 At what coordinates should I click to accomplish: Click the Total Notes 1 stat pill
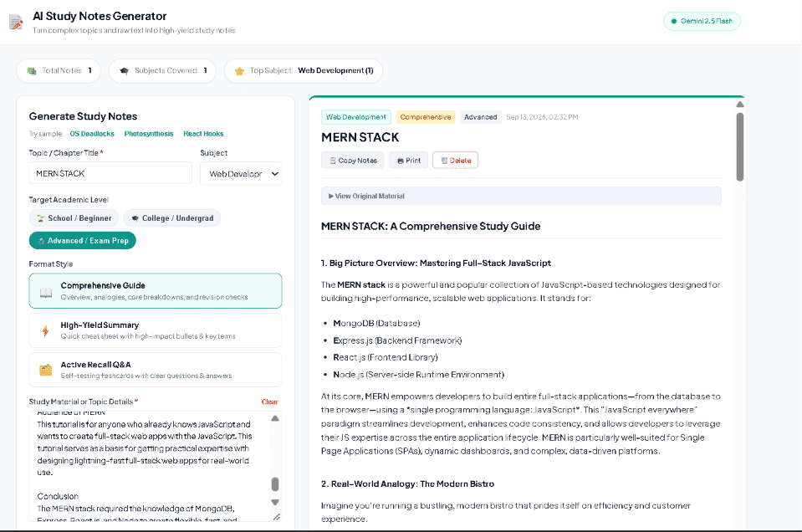coord(59,70)
